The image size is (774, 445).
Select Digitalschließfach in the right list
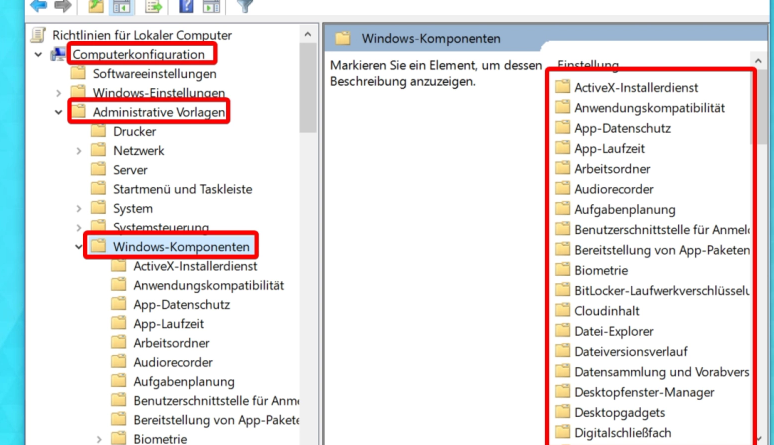pos(623,433)
